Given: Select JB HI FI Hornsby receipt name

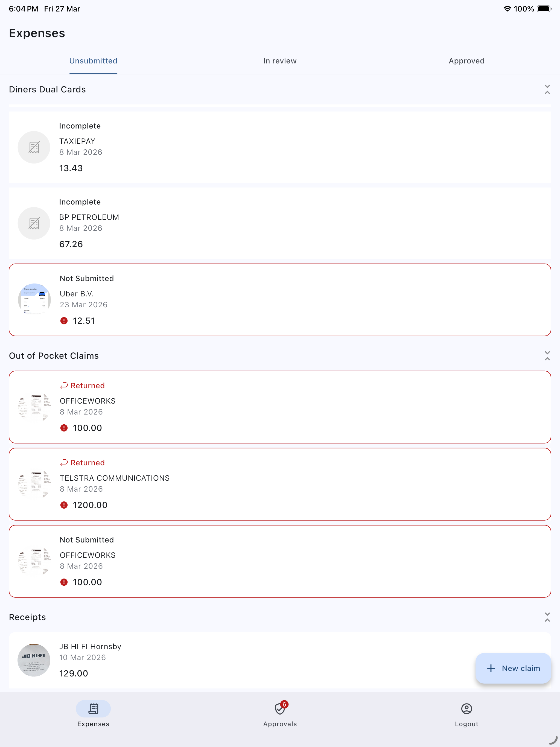Looking at the screenshot, I should [x=90, y=646].
